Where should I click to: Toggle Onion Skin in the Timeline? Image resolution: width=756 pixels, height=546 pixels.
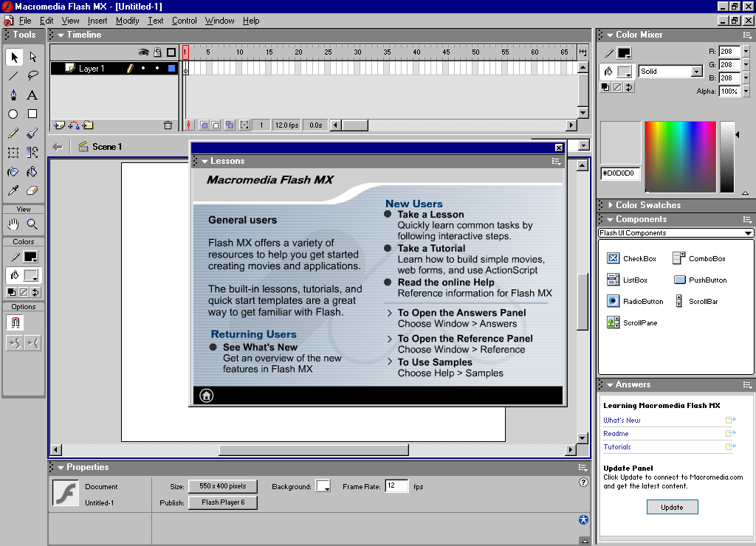pyautogui.click(x=204, y=125)
